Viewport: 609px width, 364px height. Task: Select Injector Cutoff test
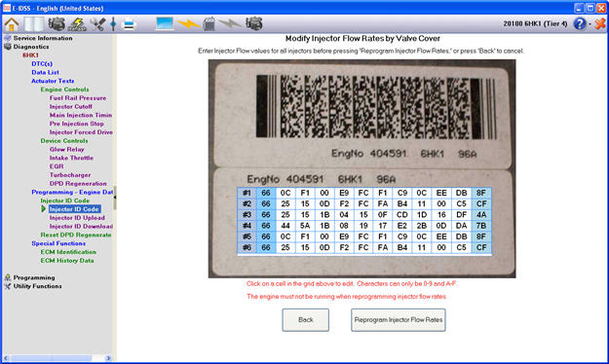click(x=71, y=106)
